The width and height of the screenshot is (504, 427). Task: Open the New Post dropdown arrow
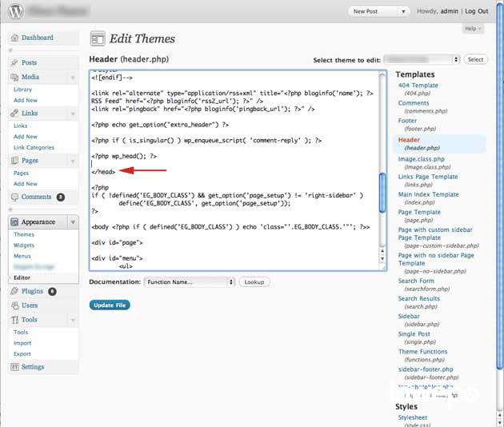[x=403, y=11]
